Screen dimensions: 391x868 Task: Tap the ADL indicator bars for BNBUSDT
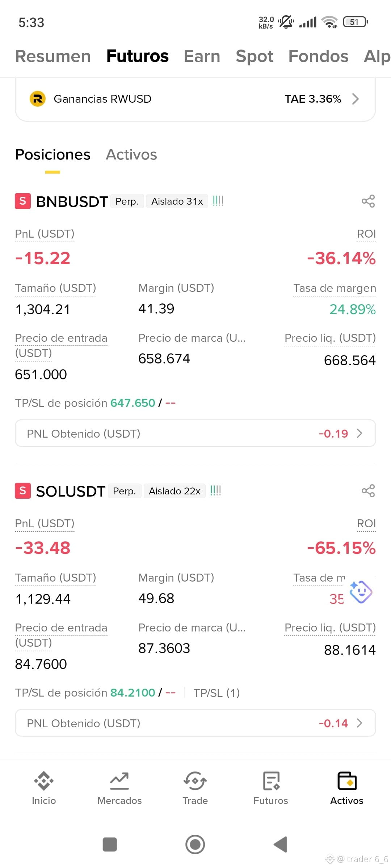pos(218,201)
